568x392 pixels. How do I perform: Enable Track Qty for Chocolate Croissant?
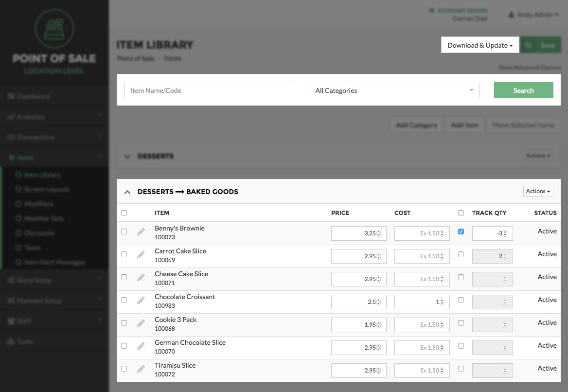(x=461, y=300)
